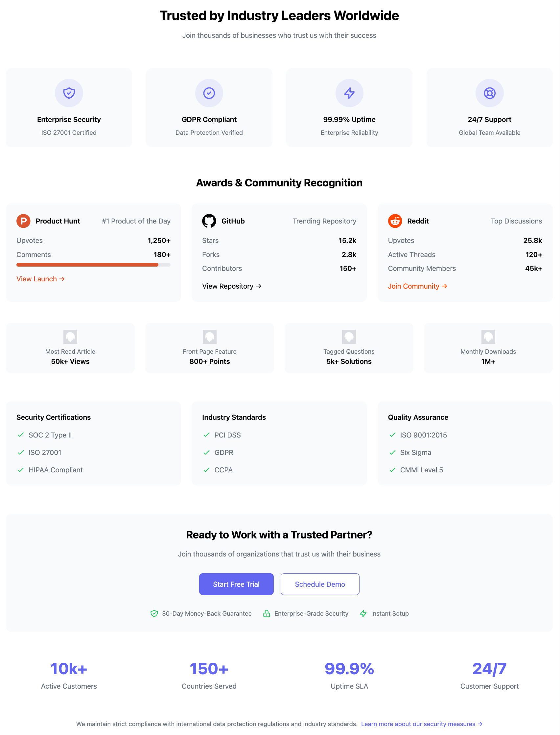The image size is (560, 735).
Task: Click the Product Hunt progress bar
Action: point(93,265)
